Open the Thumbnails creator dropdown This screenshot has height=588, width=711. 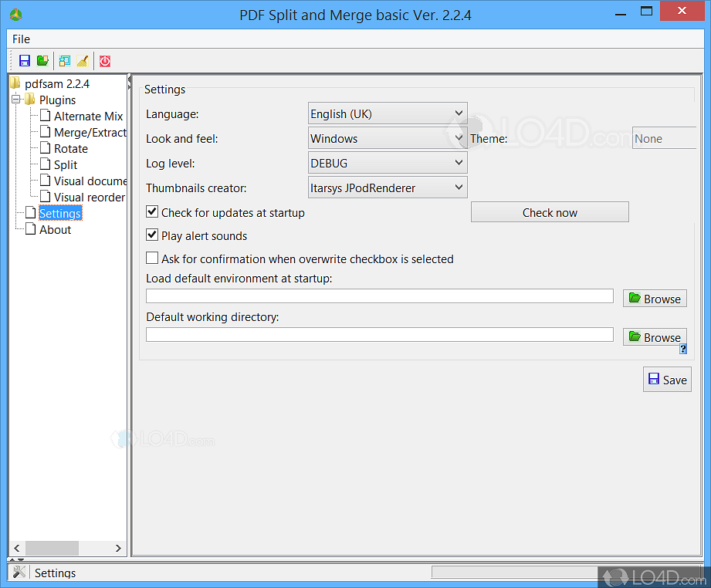(x=388, y=187)
